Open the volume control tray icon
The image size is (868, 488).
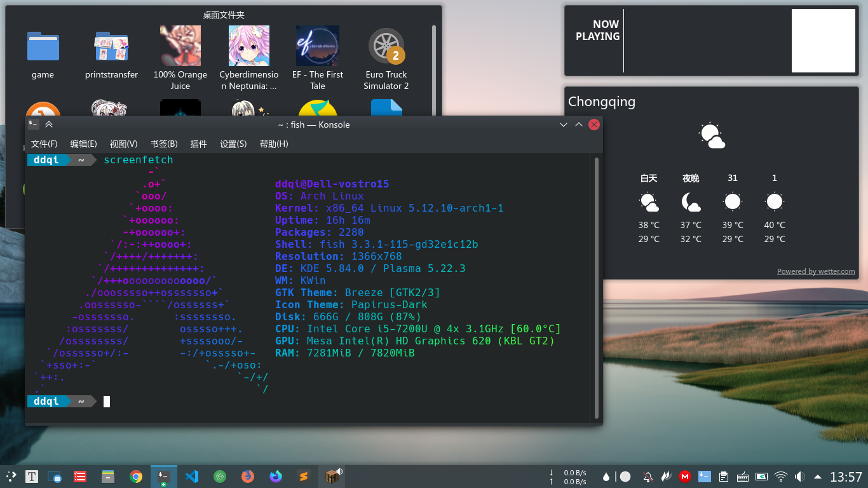click(x=799, y=477)
